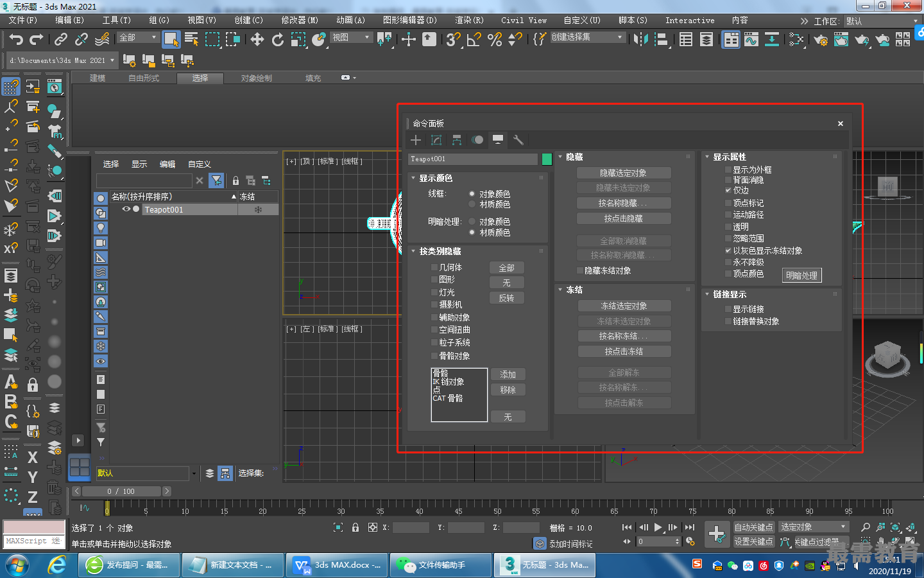
Task: Uncheck the 仅边 checkbox
Action: (x=728, y=190)
